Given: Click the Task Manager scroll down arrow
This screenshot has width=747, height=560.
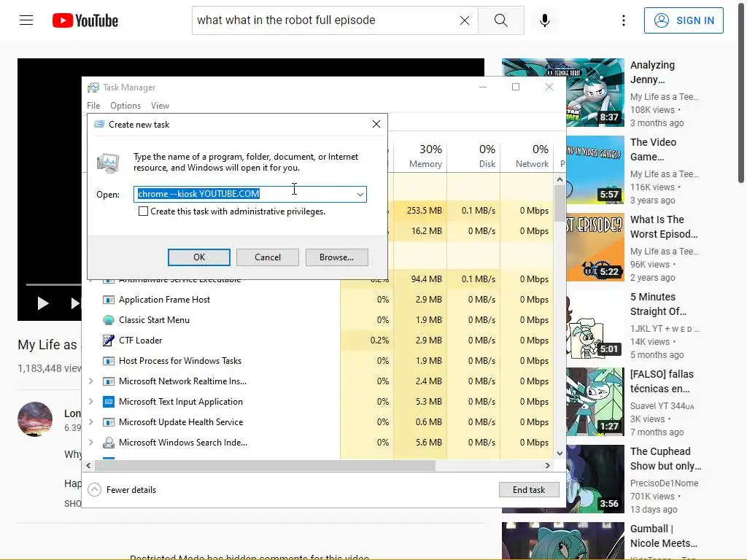Looking at the screenshot, I should point(560,454).
